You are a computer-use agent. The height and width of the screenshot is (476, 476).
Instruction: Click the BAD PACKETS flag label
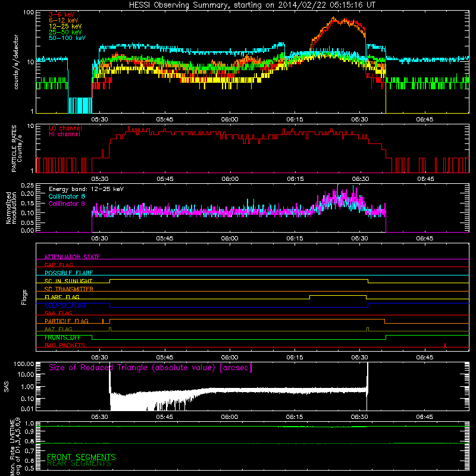[65, 345]
